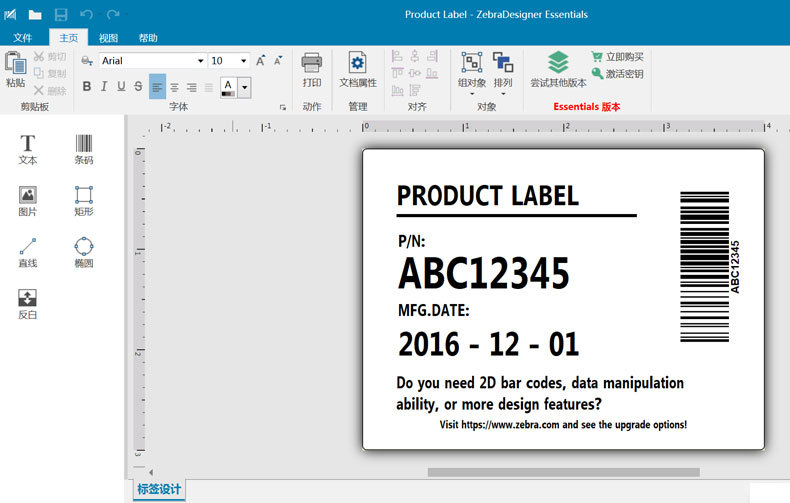The height and width of the screenshot is (503, 790).
Task: Click the Buy now (立即购买) cart
Action: (x=597, y=56)
